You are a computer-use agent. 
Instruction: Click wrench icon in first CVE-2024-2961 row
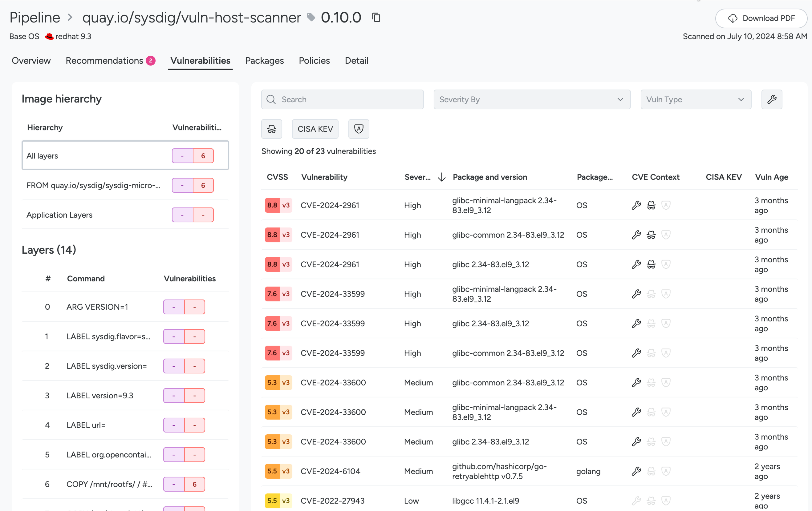[x=636, y=205]
